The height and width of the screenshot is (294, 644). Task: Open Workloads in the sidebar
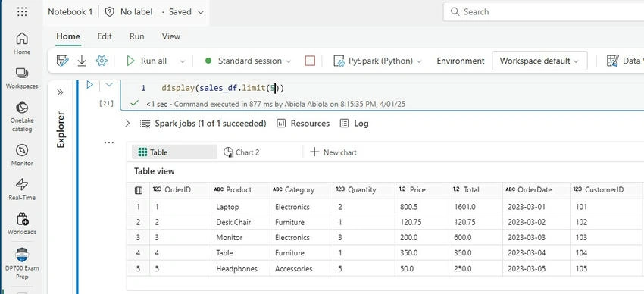tap(22, 224)
